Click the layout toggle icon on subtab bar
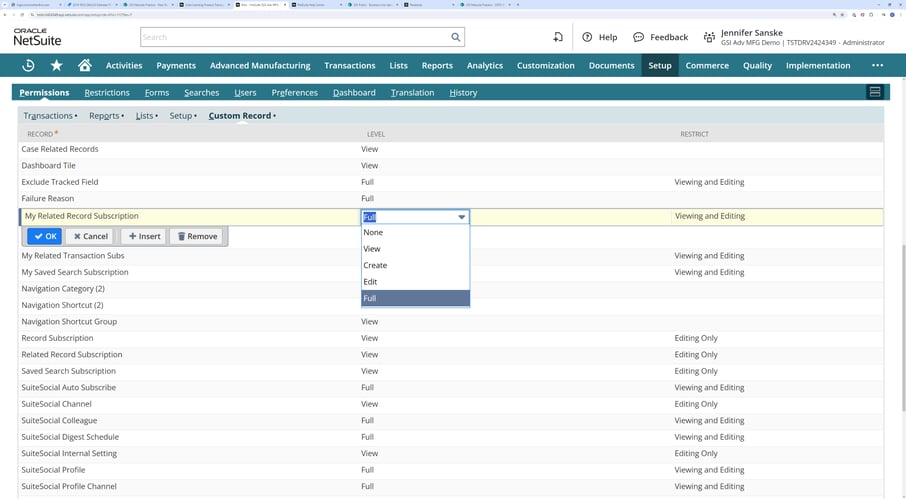This screenshot has width=906, height=499. click(874, 92)
